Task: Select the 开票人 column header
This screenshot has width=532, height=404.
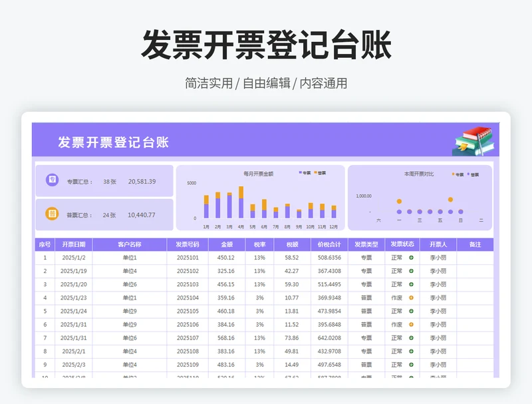Action: (x=438, y=244)
